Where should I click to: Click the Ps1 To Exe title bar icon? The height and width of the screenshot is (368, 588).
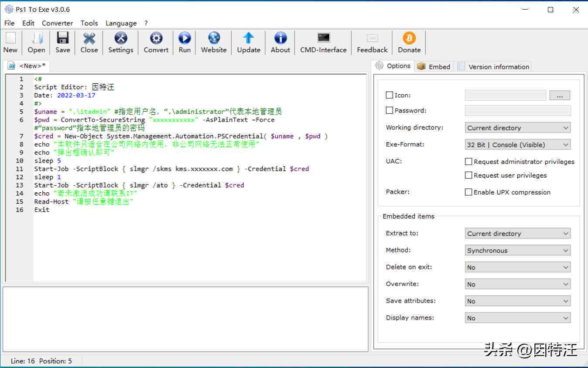point(9,9)
